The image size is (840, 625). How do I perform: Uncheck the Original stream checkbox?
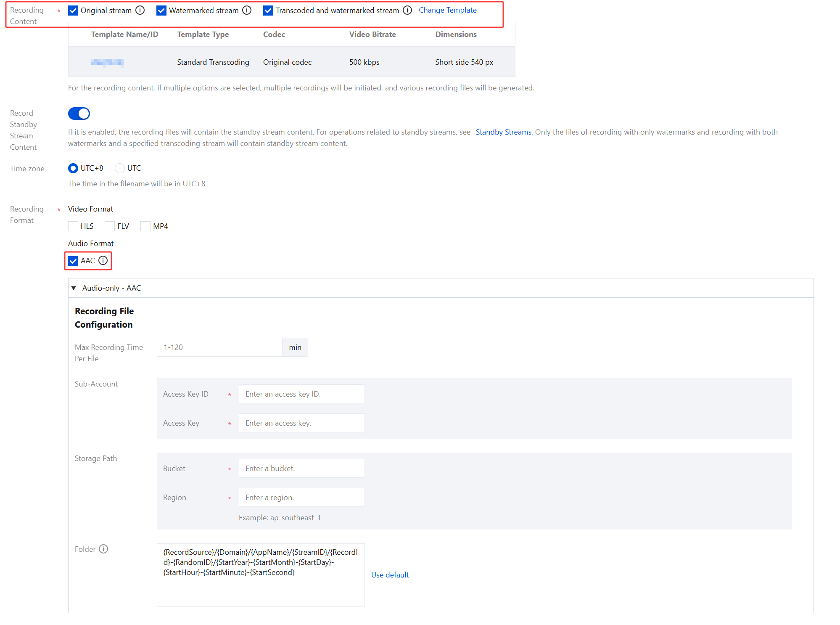tap(73, 11)
